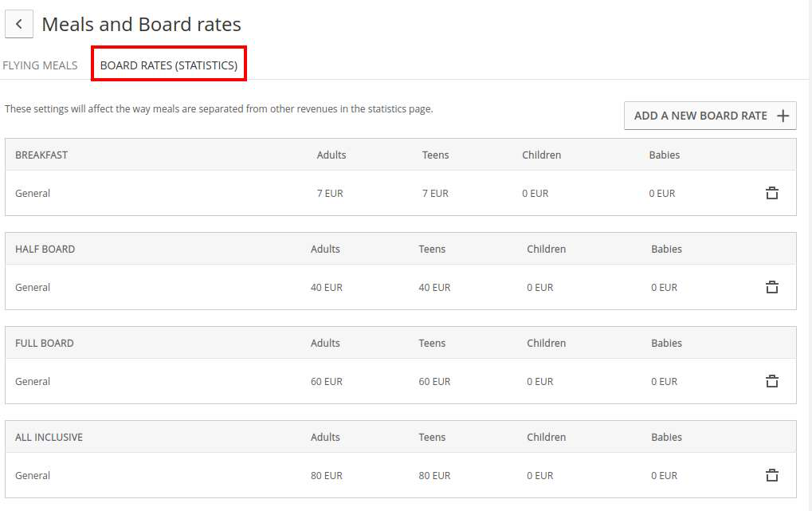Click All Inclusive teens value 80 EUR
This screenshot has width=812, height=511.
(434, 475)
